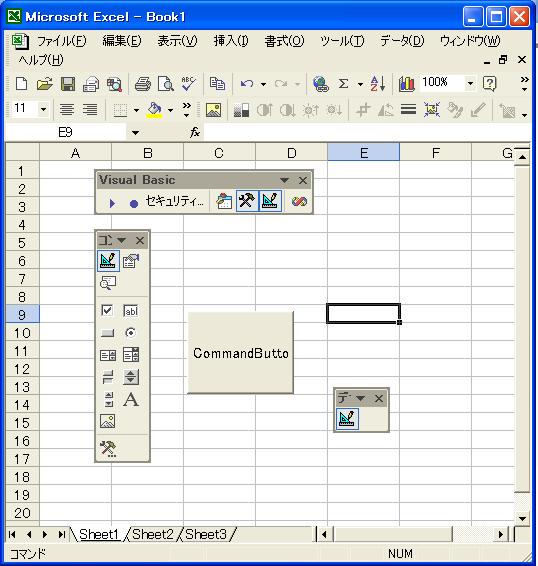
Task: Click Record Macro circle in Visual Basic toolbar
Action: pyautogui.click(x=134, y=204)
